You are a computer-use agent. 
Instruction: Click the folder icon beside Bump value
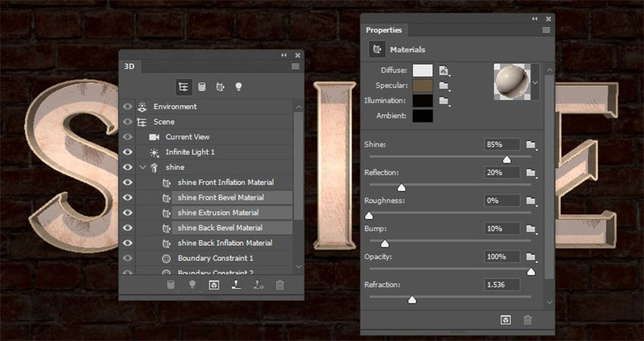(x=531, y=229)
